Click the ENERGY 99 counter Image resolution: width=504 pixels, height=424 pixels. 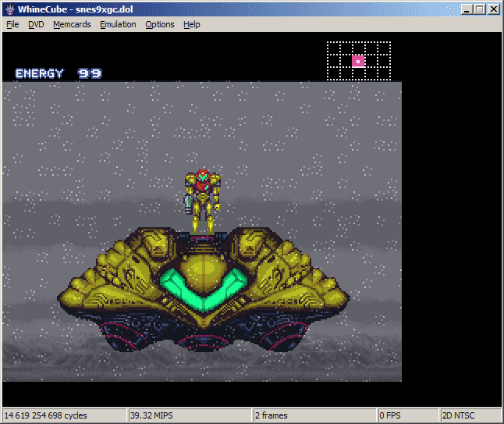pyautogui.click(x=59, y=73)
